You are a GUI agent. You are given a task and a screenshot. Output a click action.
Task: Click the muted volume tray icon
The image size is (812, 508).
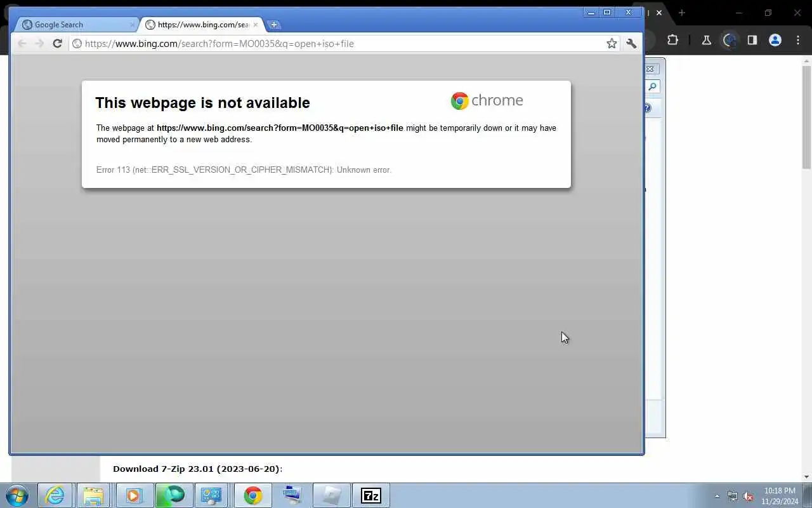[749, 496]
